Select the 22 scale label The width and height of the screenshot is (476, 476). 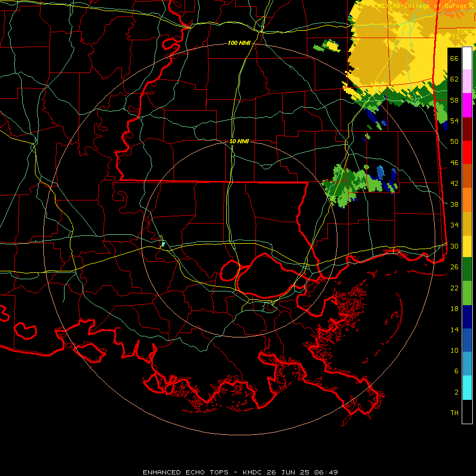click(454, 288)
